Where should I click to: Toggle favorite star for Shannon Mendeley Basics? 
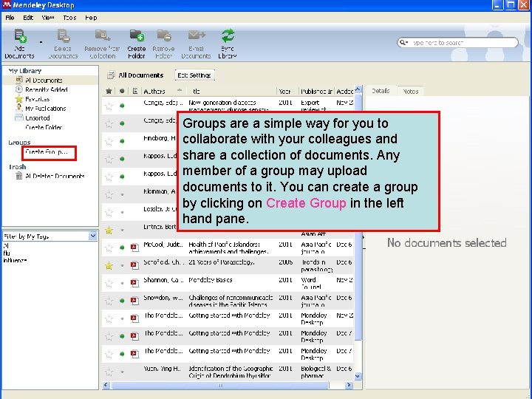pos(109,283)
